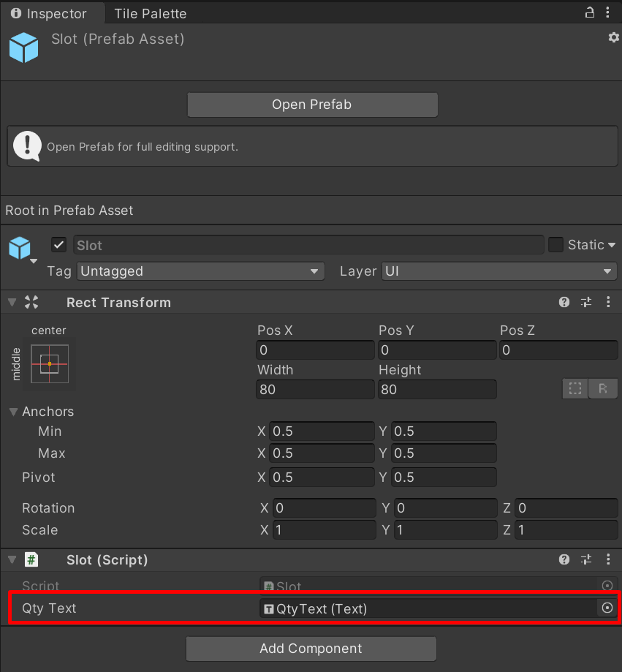Toggle the Slot active checkbox
This screenshot has width=622, height=672.
(x=58, y=245)
